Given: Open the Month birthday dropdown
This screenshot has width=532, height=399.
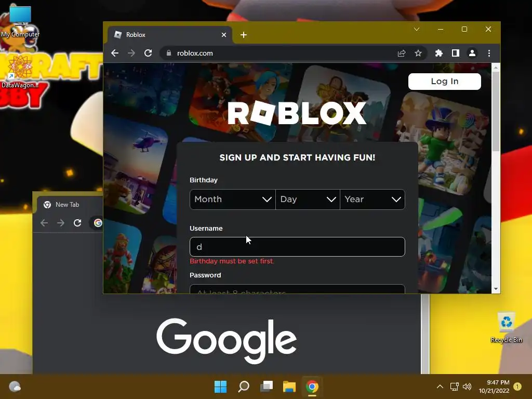Looking at the screenshot, I should 233,199.
